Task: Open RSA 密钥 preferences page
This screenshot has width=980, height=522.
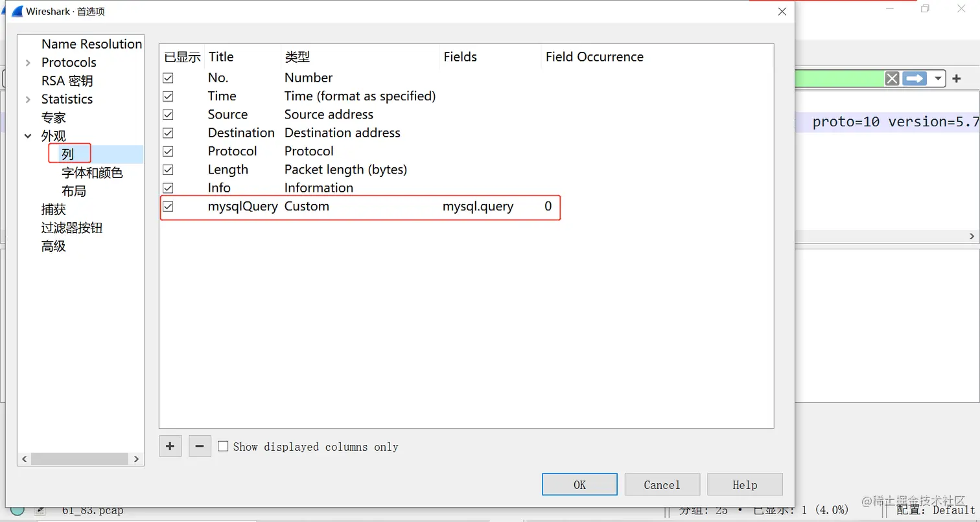Action: 67,81
